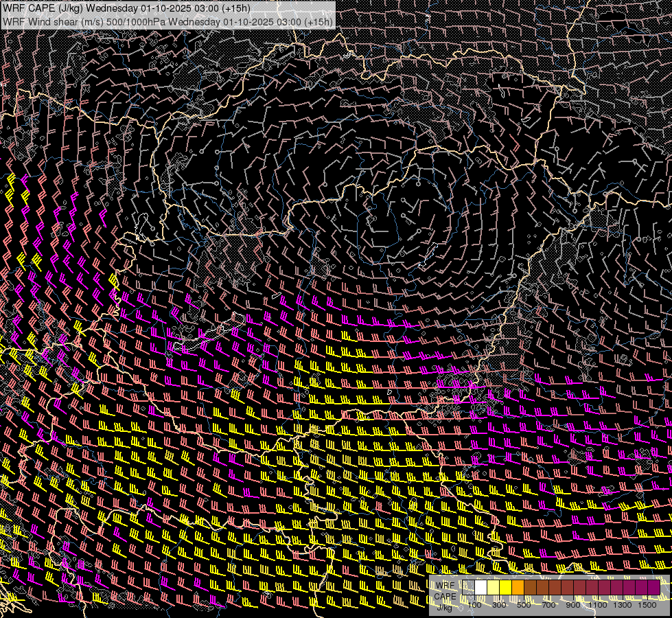Select the 700 value on the CAPE scale

tap(548, 604)
